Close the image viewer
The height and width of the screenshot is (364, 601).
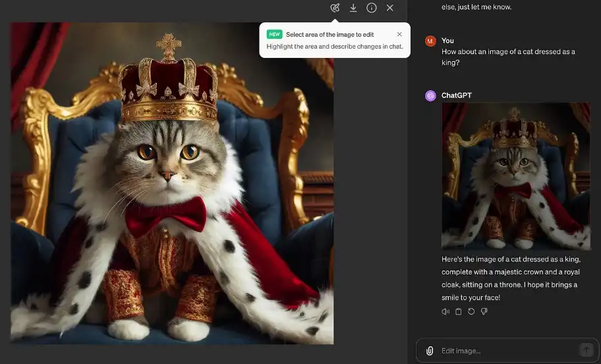point(390,8)
